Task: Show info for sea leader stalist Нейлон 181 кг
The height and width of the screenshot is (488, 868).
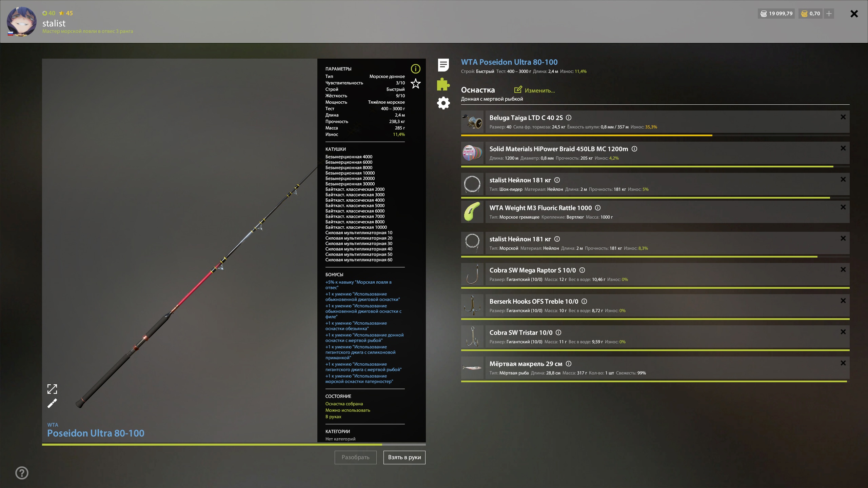Action: pyautogui.click(x=557, y=239)
